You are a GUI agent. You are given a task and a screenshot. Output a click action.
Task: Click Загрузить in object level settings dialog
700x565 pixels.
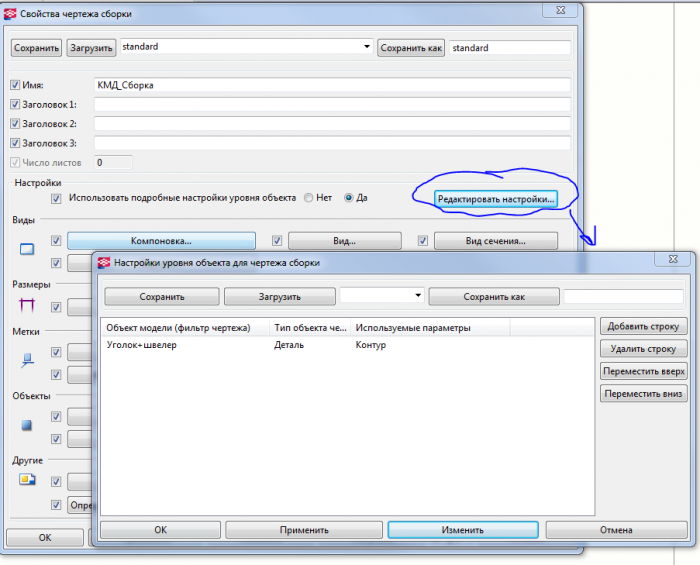tap(279, 297)
